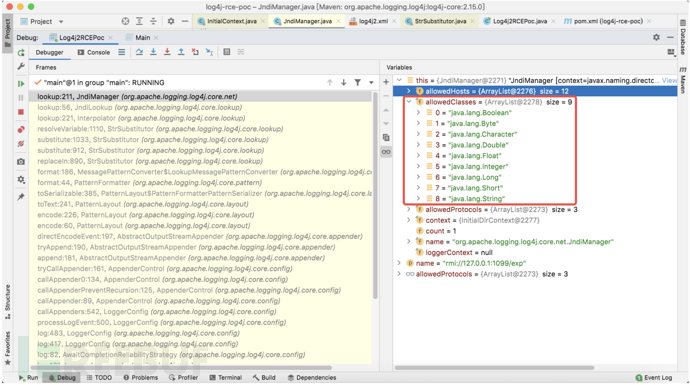690x385 pixels.
Task: Click the next frame down arrow
Action: (343, 82)
